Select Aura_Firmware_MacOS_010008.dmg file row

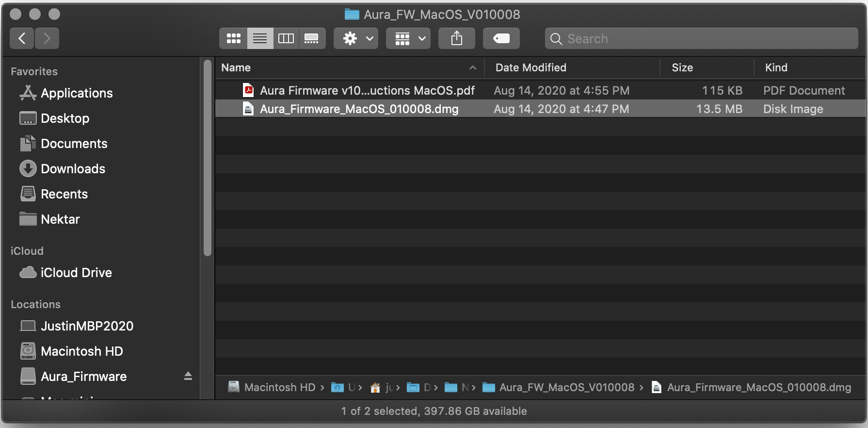pos(540,109)
